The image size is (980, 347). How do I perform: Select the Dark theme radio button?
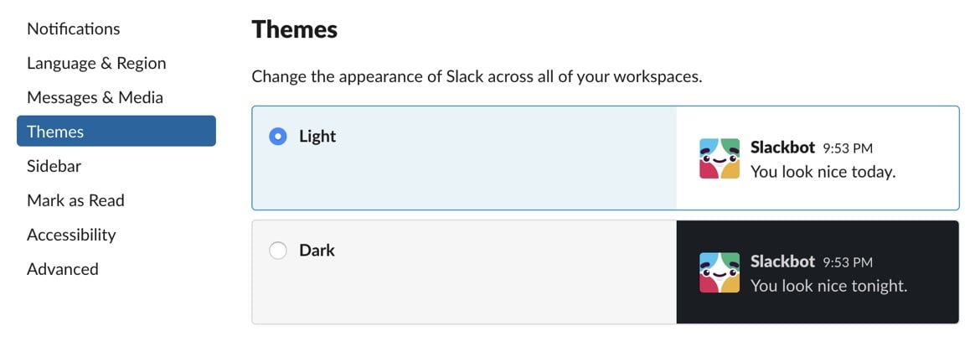pyautogui.click(x=278, y=251)
